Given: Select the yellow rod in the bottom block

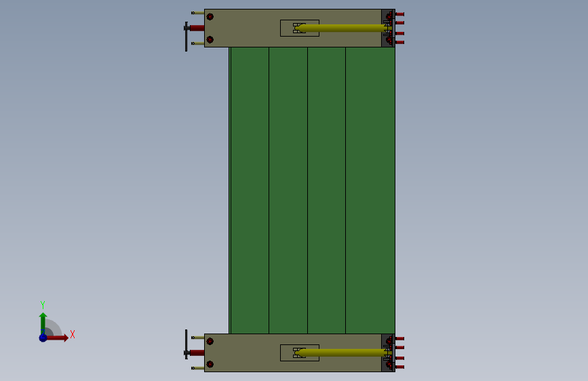Looking at the screenshot, I should 343,353.
